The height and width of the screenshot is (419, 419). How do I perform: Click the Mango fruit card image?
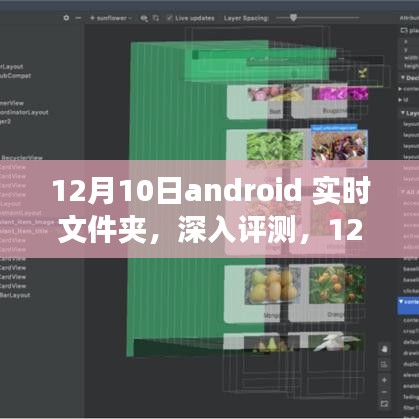pyautogui.click(x=273, y=286)
